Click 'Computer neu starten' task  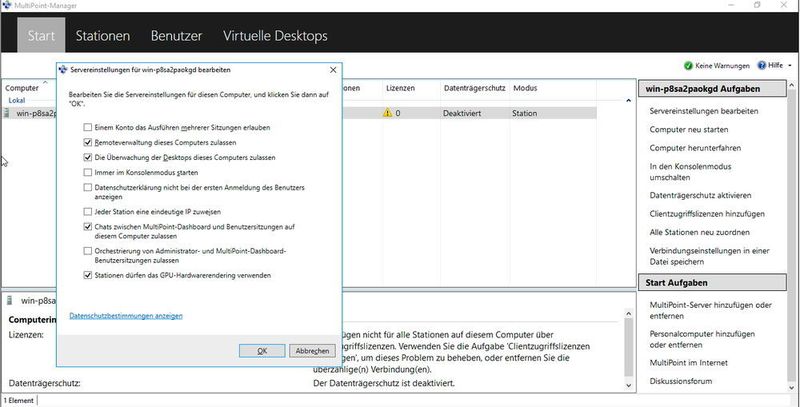click(x=689, y=130)
